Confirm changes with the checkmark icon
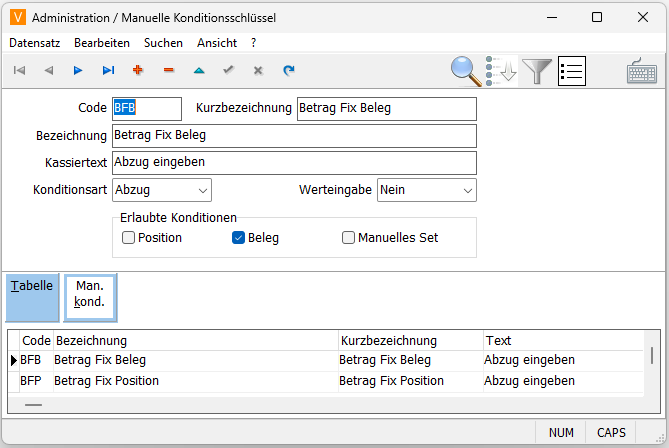Screen dimensions: 669x448 coord(229,70)
